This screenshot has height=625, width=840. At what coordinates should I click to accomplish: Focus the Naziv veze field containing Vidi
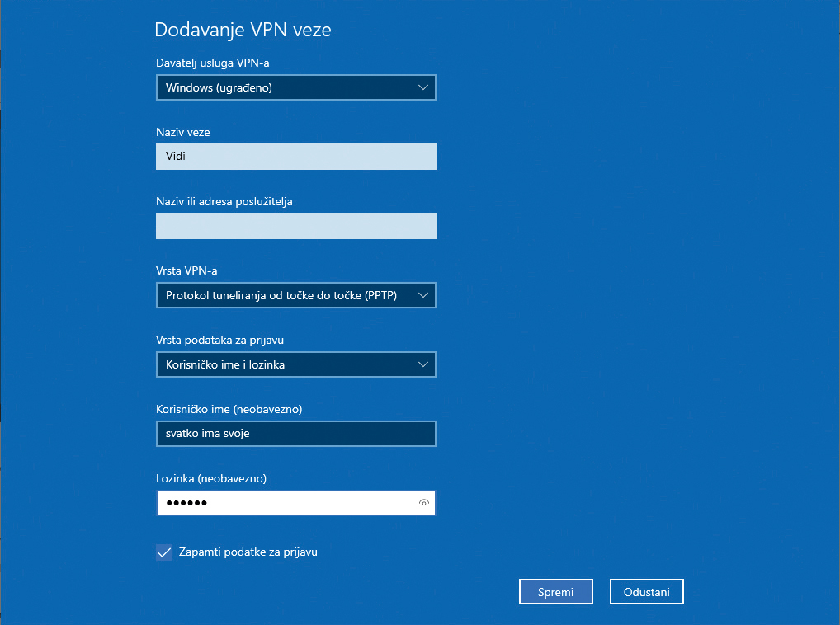click(x=295, y=157)
